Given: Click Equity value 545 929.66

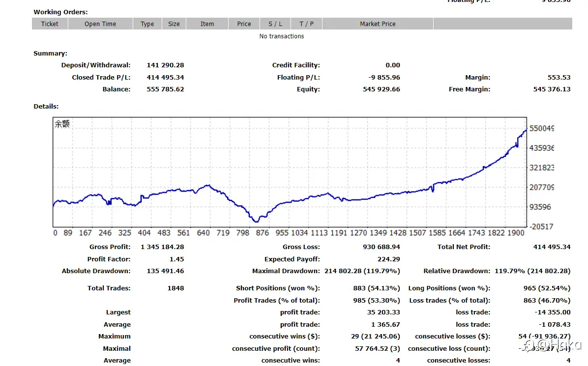Looking at the screenshot, I should (x=382, y=89).
